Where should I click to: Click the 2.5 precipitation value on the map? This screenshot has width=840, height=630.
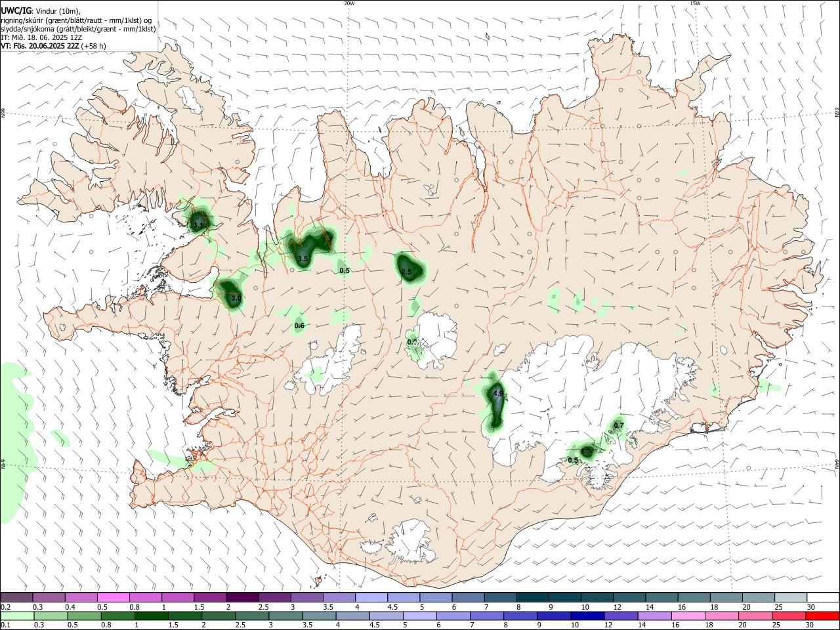[x=406, y=272]
